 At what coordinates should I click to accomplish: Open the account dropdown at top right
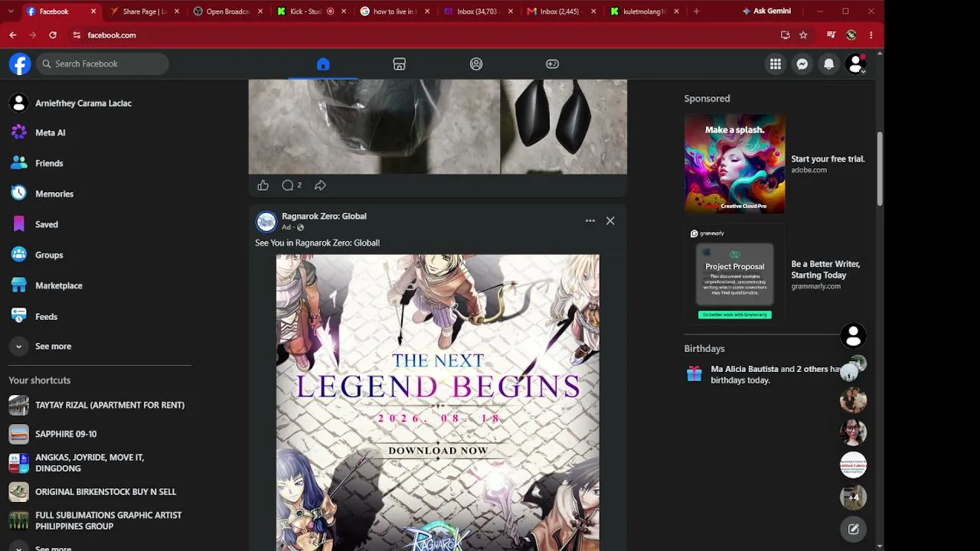pyautogui.click(x=855, y=64)
